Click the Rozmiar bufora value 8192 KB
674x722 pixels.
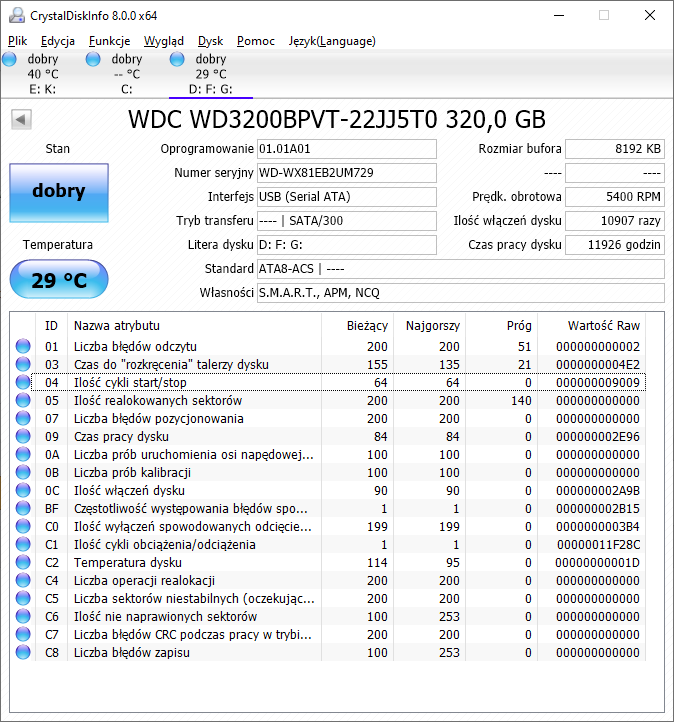point(615,149)
